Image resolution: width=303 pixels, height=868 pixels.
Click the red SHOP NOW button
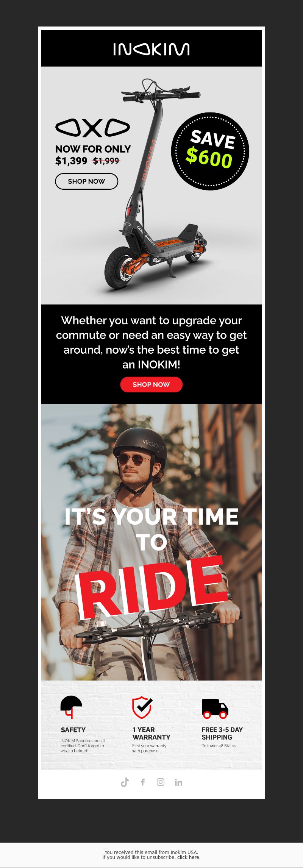click(151, 384)
